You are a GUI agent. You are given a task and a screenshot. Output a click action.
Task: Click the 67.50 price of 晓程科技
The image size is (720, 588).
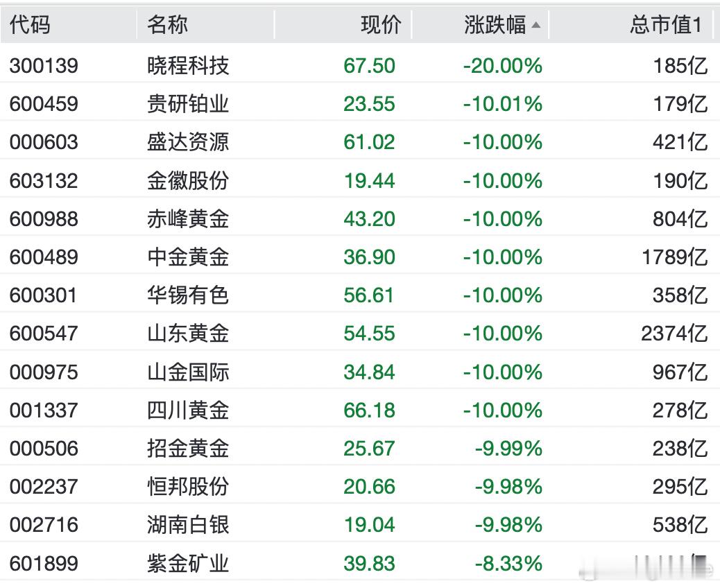(x=369, y=66)
